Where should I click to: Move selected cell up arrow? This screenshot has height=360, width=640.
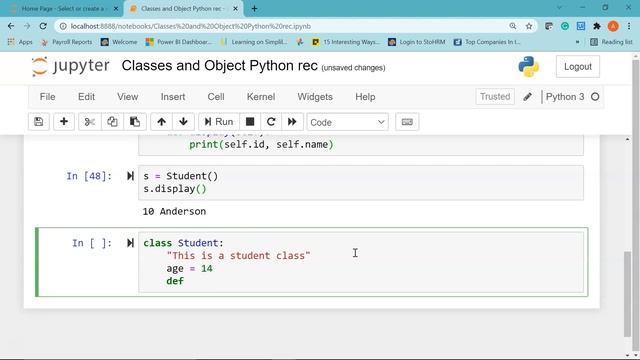point(161,122)
